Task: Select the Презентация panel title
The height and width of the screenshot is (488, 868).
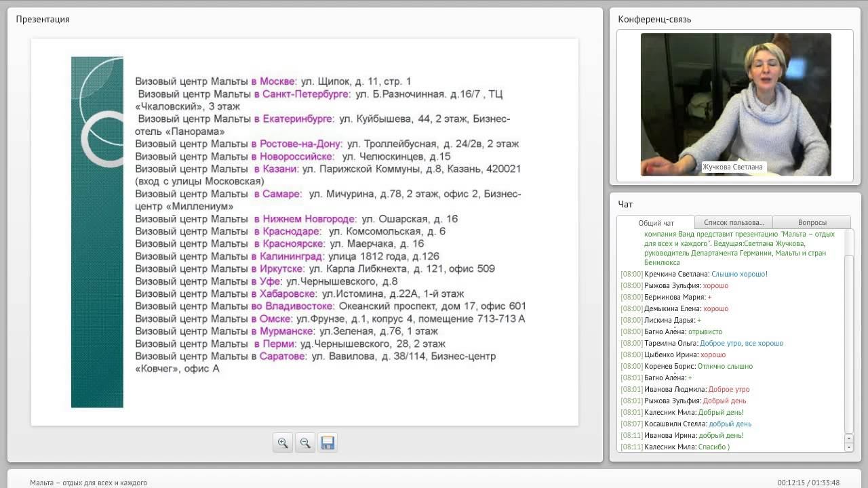Action: (x=43, y=19)
